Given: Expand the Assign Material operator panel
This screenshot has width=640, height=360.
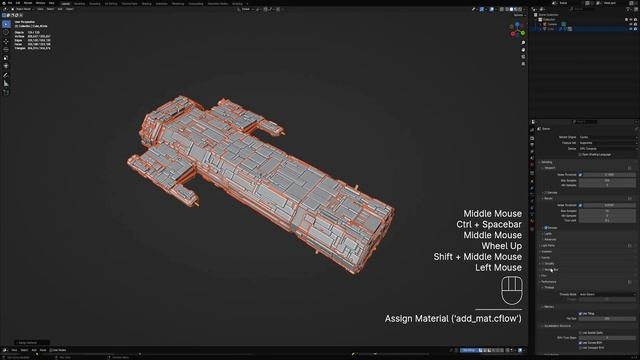Looking at the screenshot, I should (31, 343).
